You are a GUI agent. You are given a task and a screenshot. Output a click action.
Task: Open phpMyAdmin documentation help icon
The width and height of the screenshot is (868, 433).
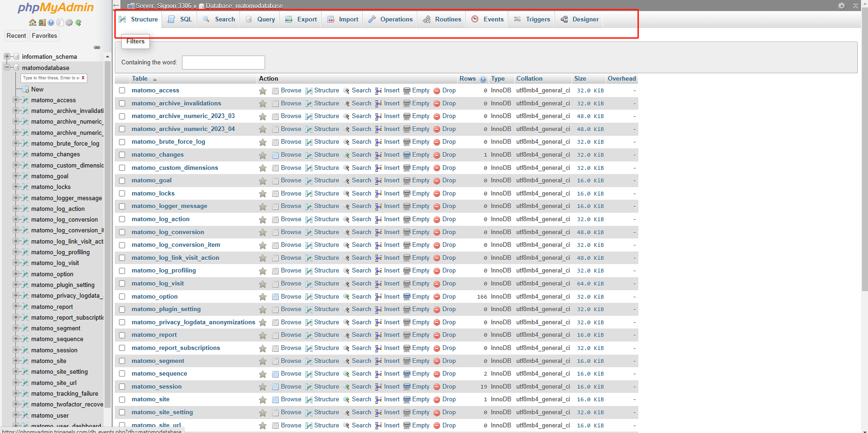tap(51, 22)
